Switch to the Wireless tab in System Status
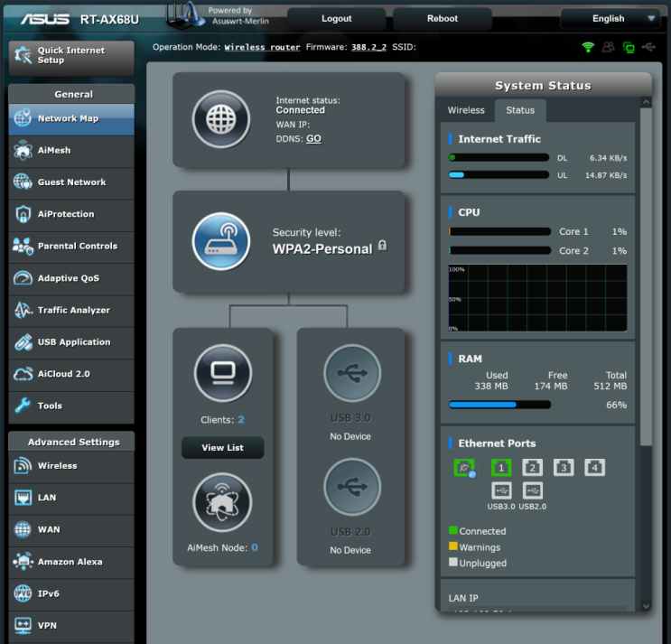The width and height of the screenshot is (671, 644). click(466, 110)
